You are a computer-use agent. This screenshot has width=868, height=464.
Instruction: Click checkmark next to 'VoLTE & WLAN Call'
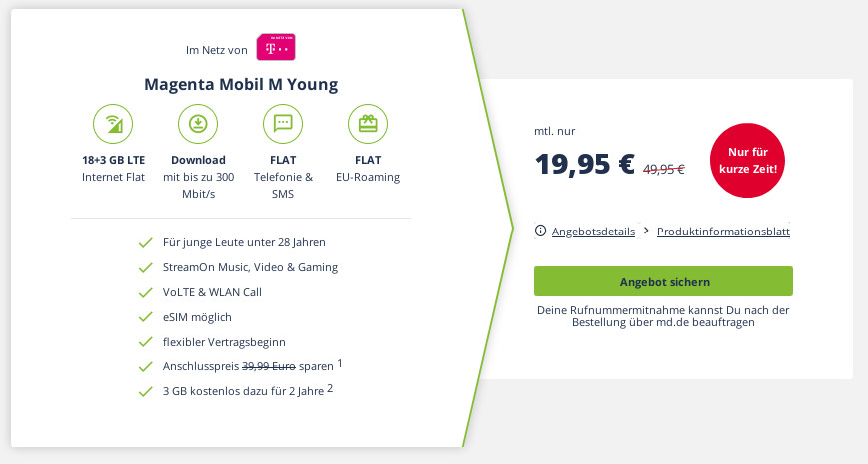tap(145, 292)
